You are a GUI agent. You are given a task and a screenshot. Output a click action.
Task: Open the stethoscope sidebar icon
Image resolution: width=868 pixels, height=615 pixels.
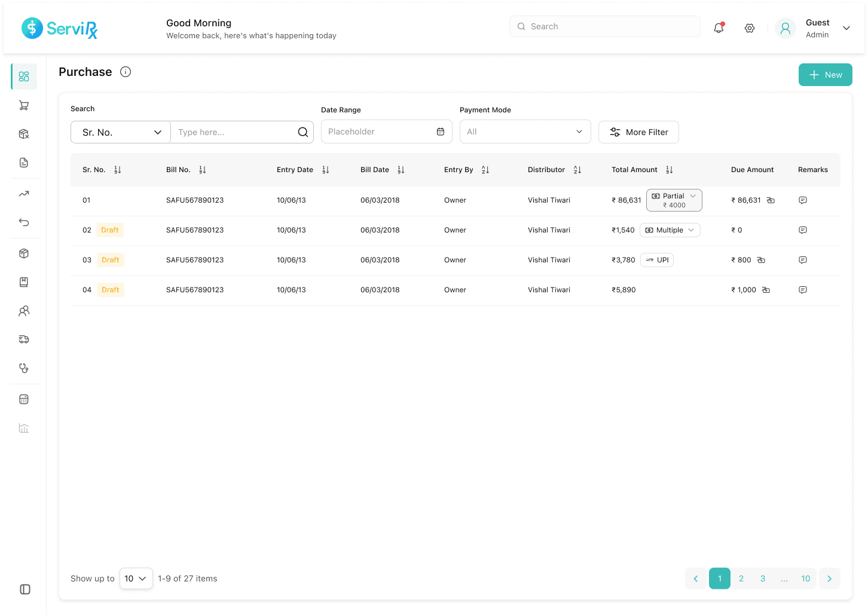pyautogui.click(x=24, y=368)
